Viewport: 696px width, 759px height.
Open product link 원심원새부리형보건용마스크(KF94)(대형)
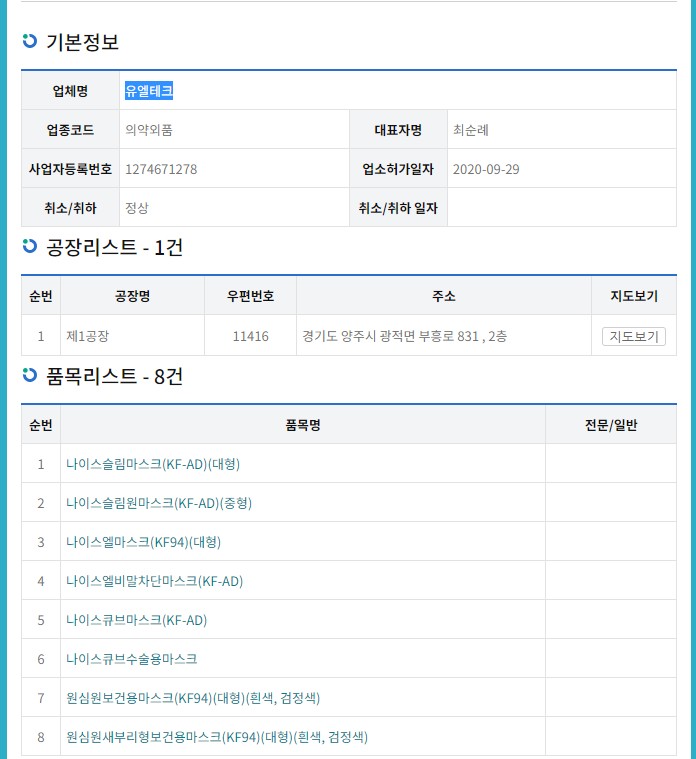[217, 737]
